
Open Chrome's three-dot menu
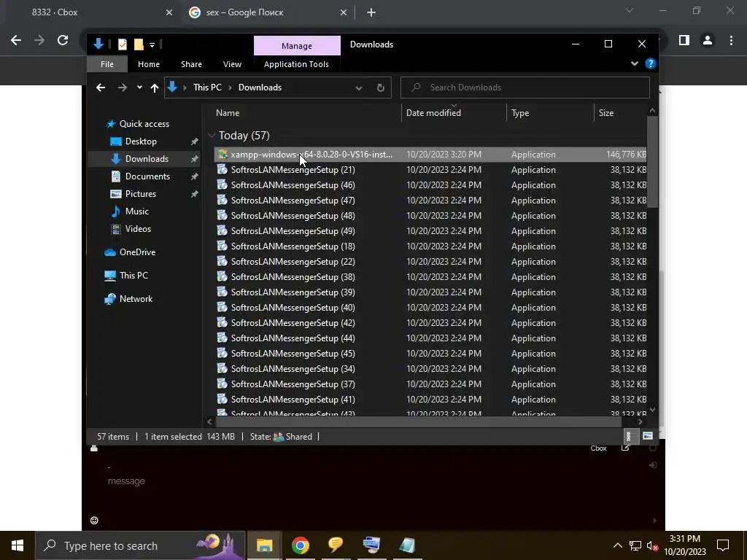(731, 41)
